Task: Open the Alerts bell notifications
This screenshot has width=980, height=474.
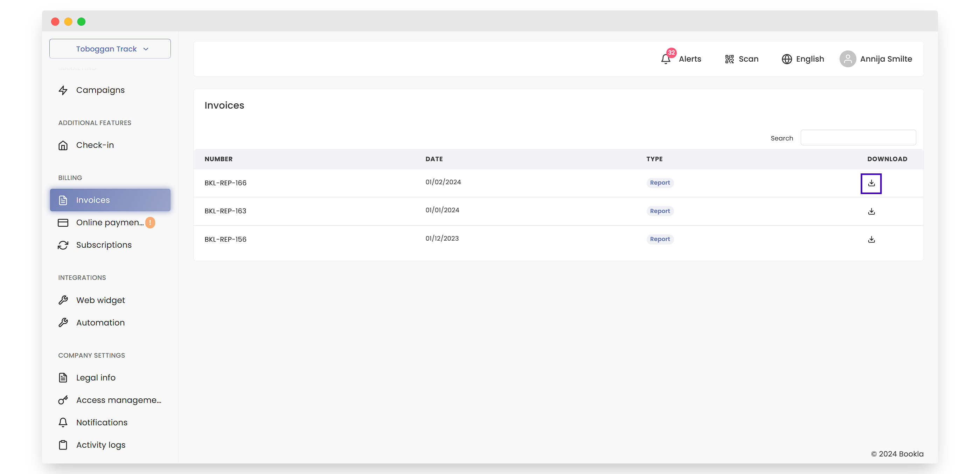Action: tap(665, 59)
